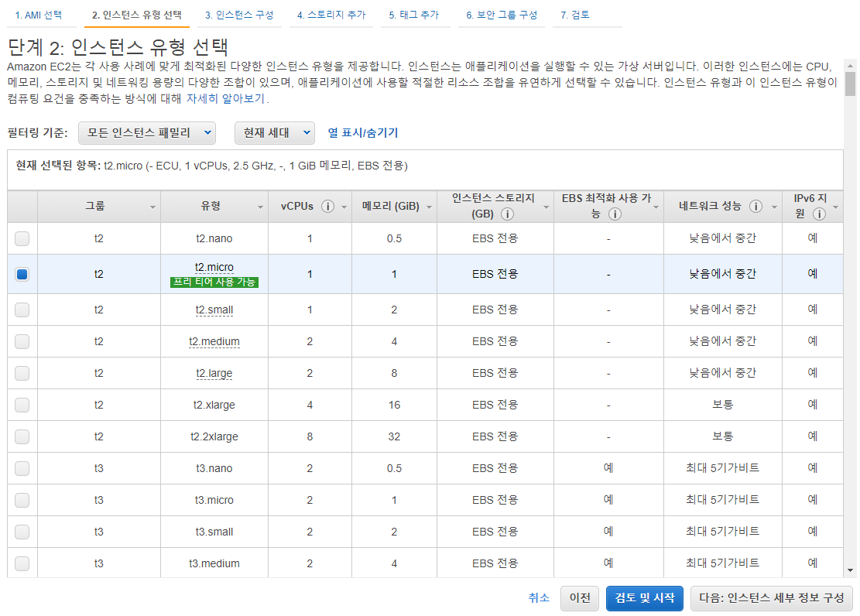This screenshot has width=860, height=616.
Task: Click the 취소 cancel link
Action: coord(540,598)
